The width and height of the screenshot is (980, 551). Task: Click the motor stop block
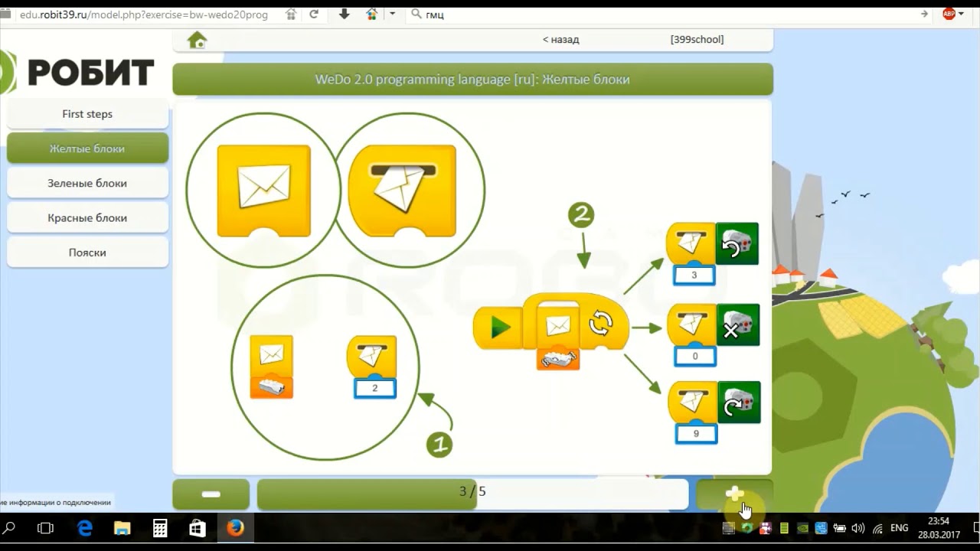pyautogui.click(x=738, y=324)
